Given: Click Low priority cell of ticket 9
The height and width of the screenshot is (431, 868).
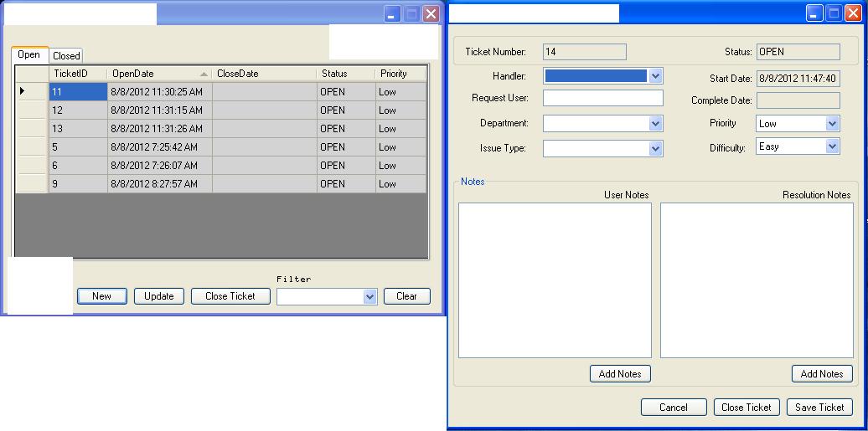Looking at the screenshot, I should click(400, 183).
